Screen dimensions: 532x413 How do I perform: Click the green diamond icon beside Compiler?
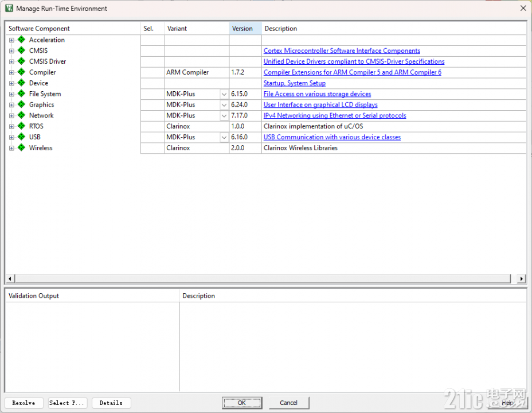[x=21, y=72]
